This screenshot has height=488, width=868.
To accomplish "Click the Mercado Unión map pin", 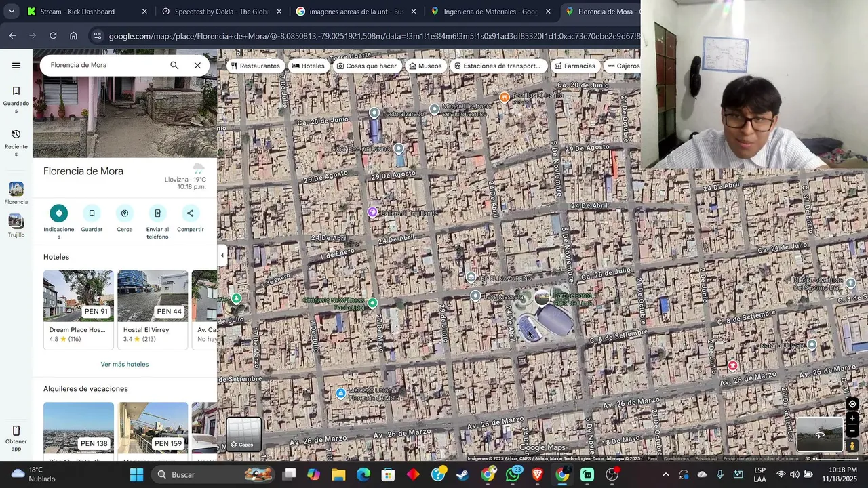I will pyautogui.click(x=340, y=393).
